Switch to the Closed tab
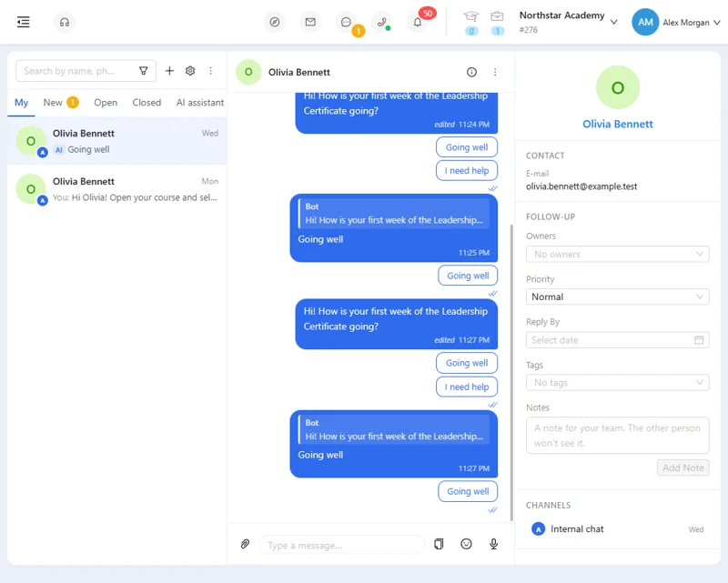The width and height of the screenshot is (728, 583). 147,102
